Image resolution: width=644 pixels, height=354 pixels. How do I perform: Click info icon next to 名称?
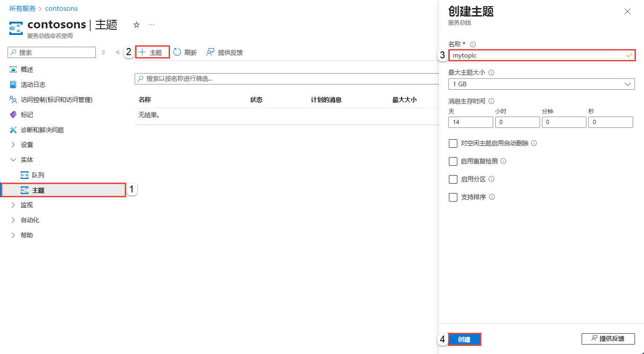[473, 44]
